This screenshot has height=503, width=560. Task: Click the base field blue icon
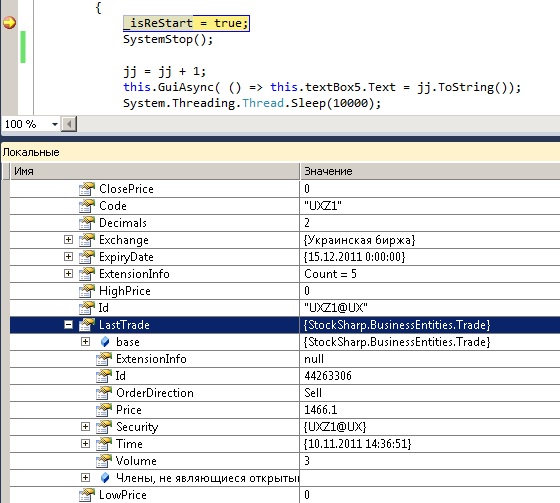[105, 342]
